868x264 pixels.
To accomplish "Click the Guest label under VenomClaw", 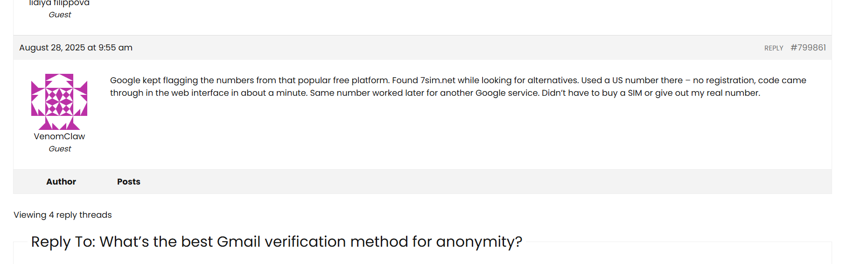I will coord(60,149).
